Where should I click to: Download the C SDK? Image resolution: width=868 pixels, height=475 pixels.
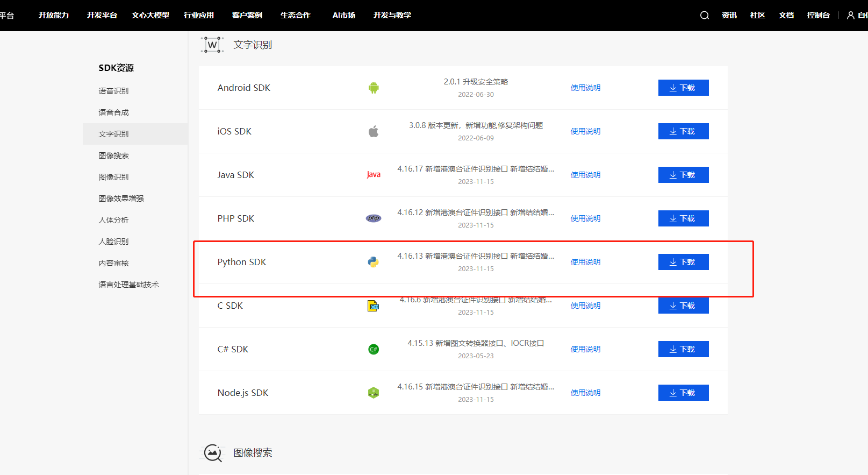point(683,306)
